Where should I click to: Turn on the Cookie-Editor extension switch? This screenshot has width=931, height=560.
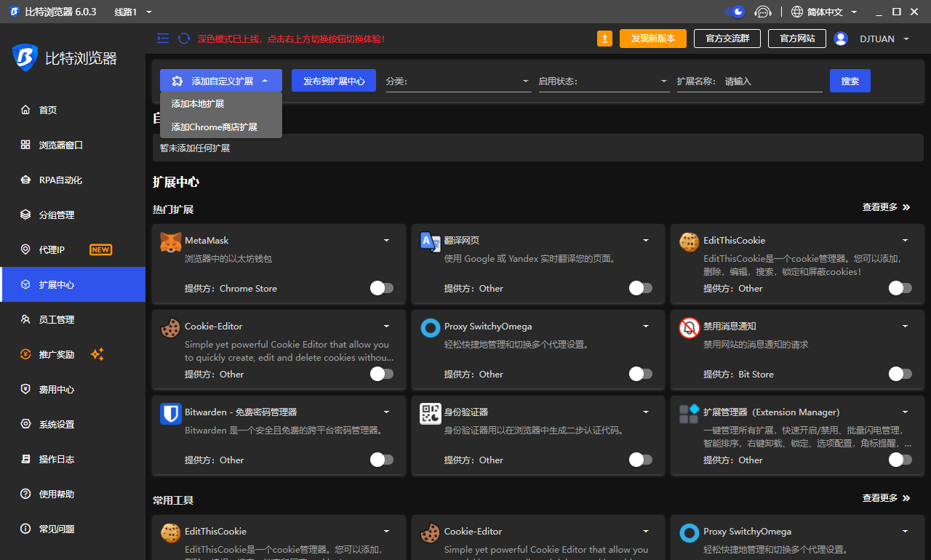pyautogui.click(x=382, y=375)
